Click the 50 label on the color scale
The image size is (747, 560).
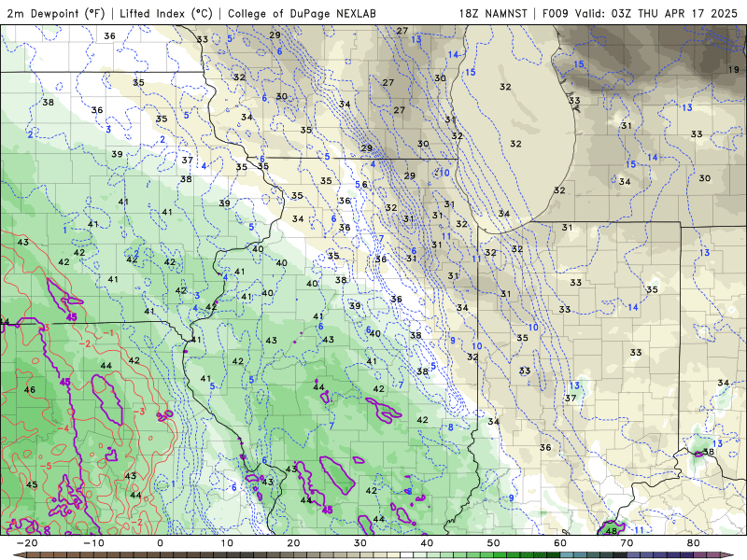[494, 543]
